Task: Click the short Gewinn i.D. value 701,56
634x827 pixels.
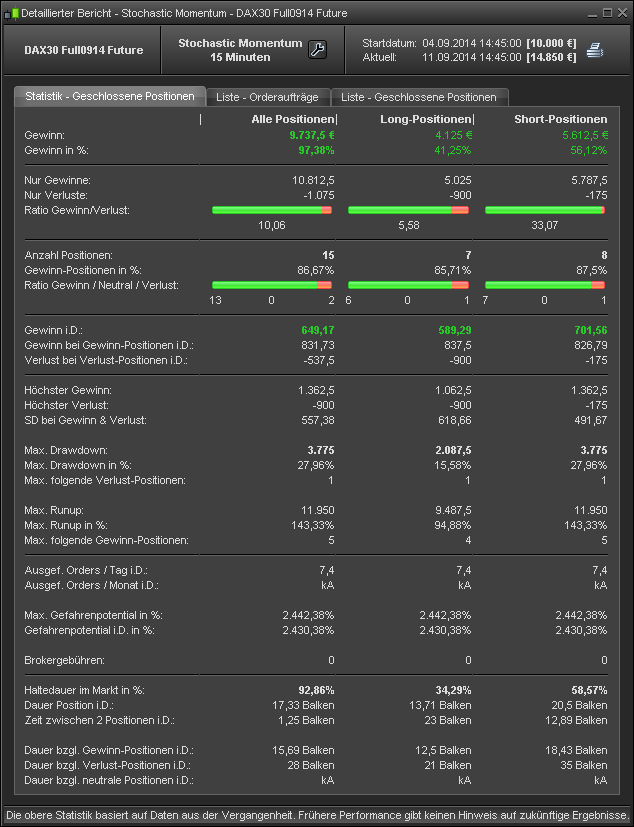Action: (591, 330)
